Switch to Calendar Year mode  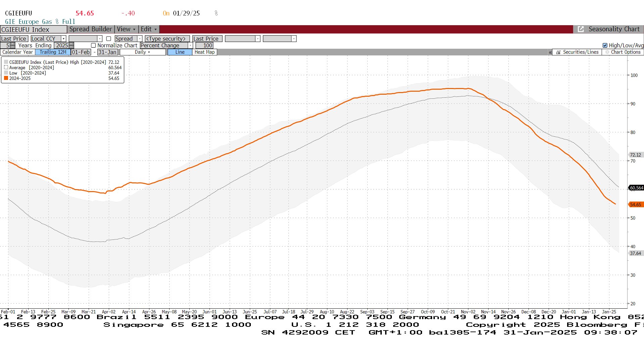[17, 52]
